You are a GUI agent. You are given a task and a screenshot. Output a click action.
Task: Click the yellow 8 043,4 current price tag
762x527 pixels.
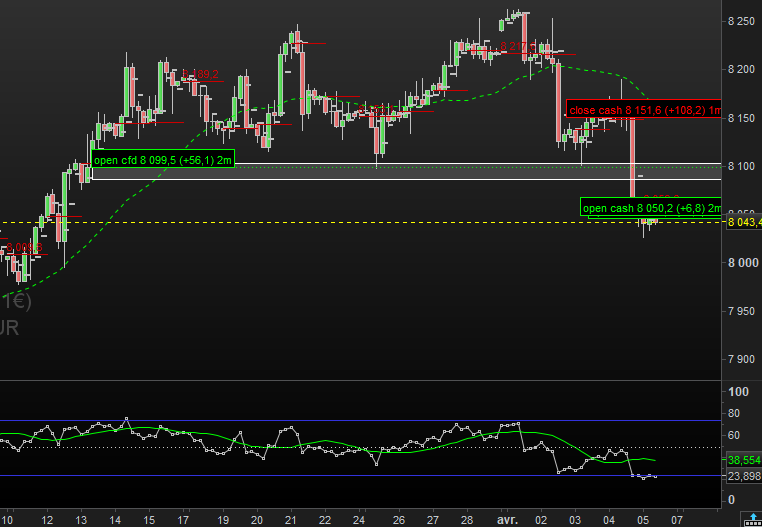click(x=744, y=223)
